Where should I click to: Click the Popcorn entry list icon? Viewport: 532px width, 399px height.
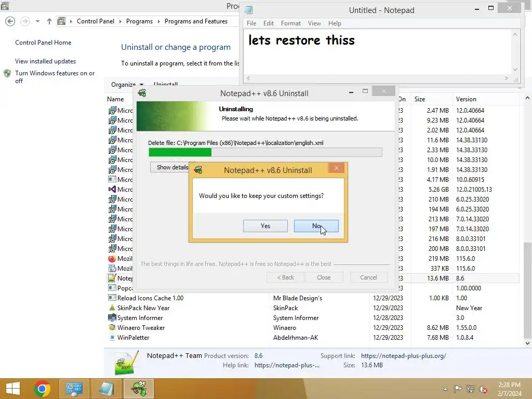point(112,288)
